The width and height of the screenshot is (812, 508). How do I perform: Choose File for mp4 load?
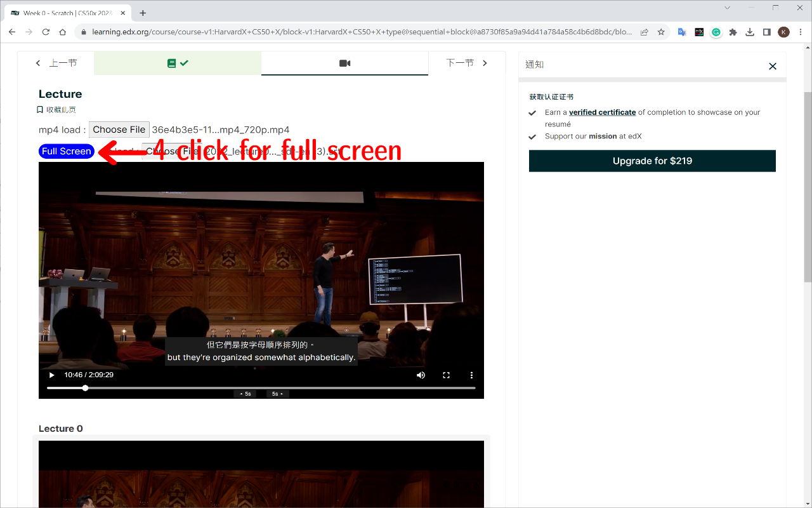(119, 130)
